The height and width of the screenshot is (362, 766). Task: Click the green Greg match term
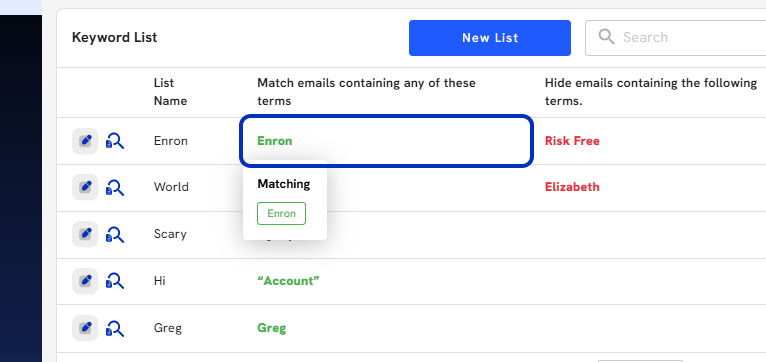click(272, 328)
